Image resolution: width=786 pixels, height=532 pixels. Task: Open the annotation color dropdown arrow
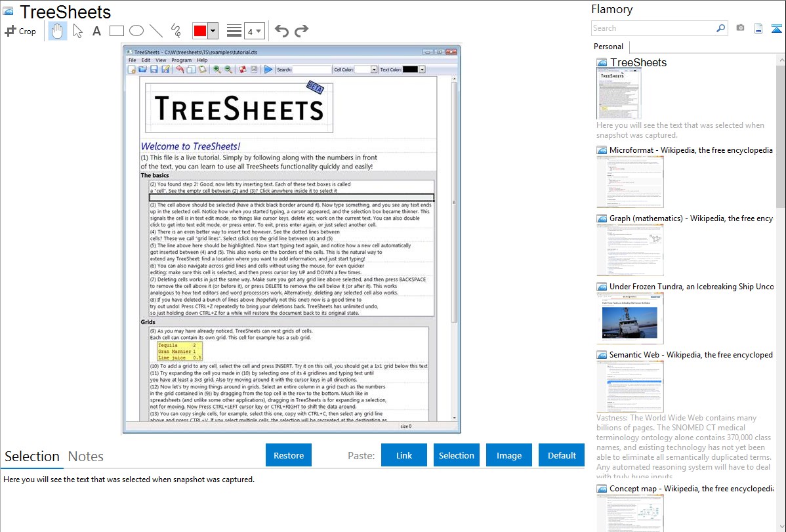213,31
